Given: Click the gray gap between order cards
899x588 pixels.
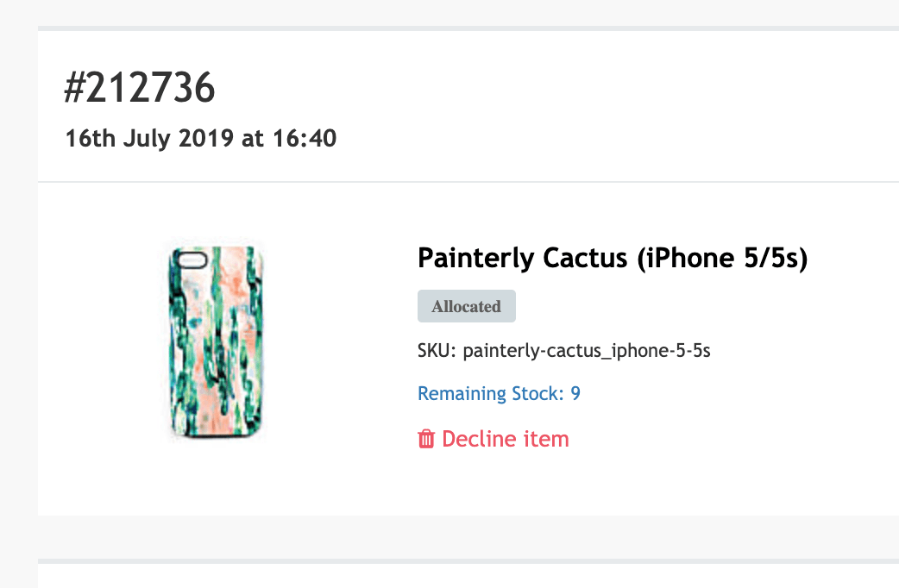Looking at the screenshot, I should tap(466, 537).
